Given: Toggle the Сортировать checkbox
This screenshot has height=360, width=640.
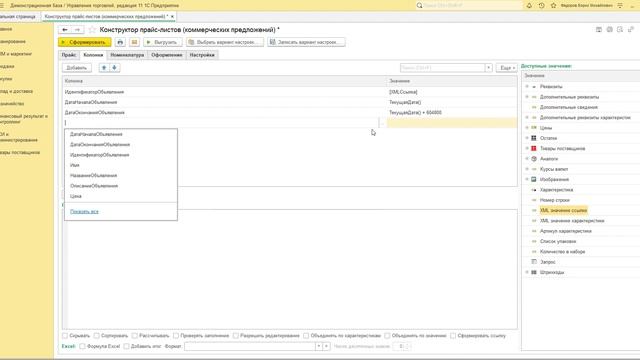Looking at the screenshot, I should coord(97,336).
